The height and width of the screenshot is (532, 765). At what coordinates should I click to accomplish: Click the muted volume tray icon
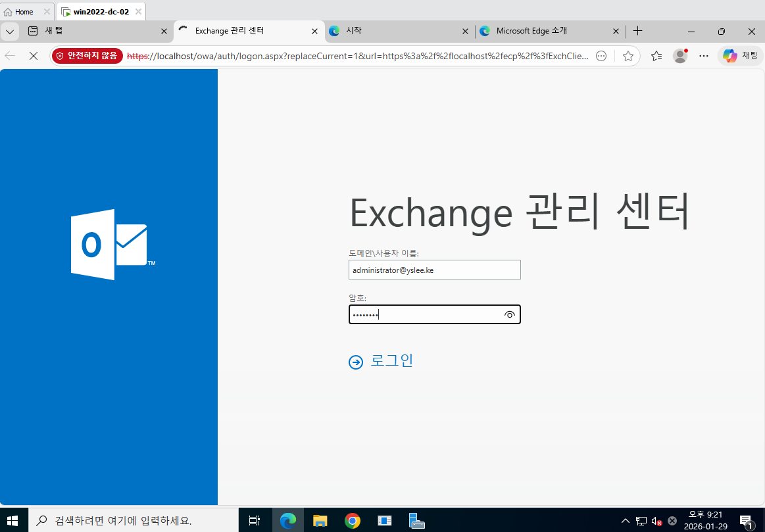tap(656, 521)
